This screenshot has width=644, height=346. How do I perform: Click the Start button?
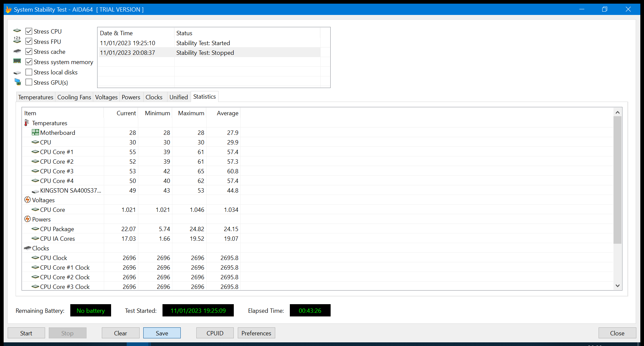[26, 333]
